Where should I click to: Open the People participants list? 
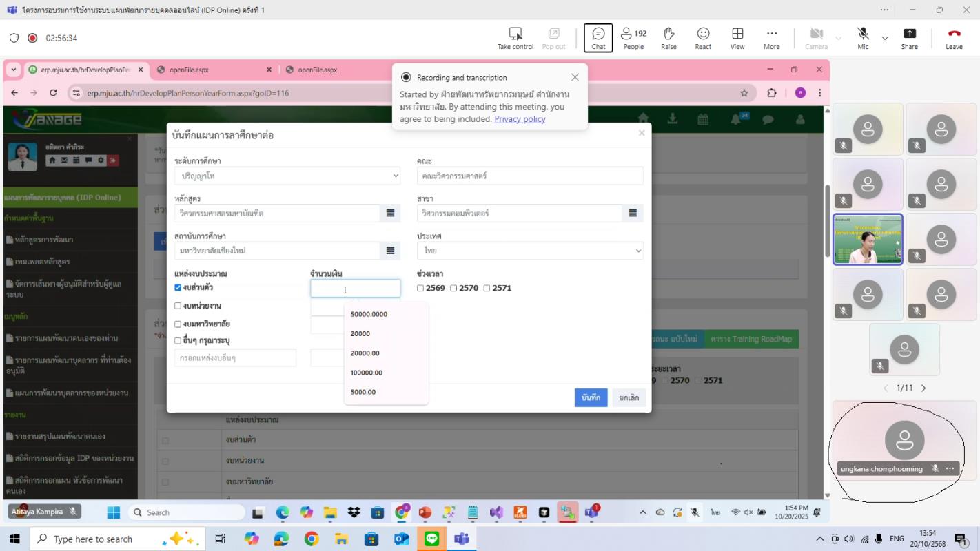point(633,38)
